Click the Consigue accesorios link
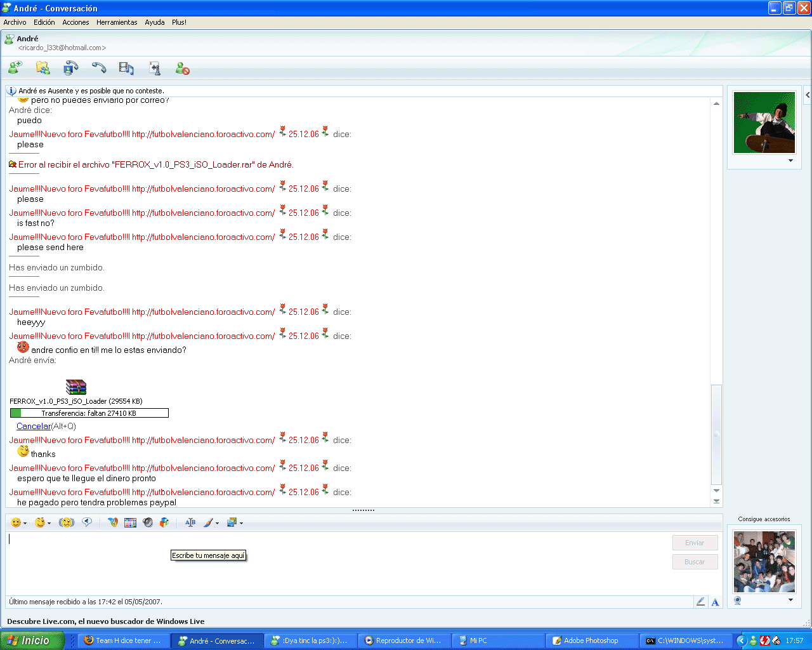The height and width of the screenshot is (650, 812). coord(764,519)
